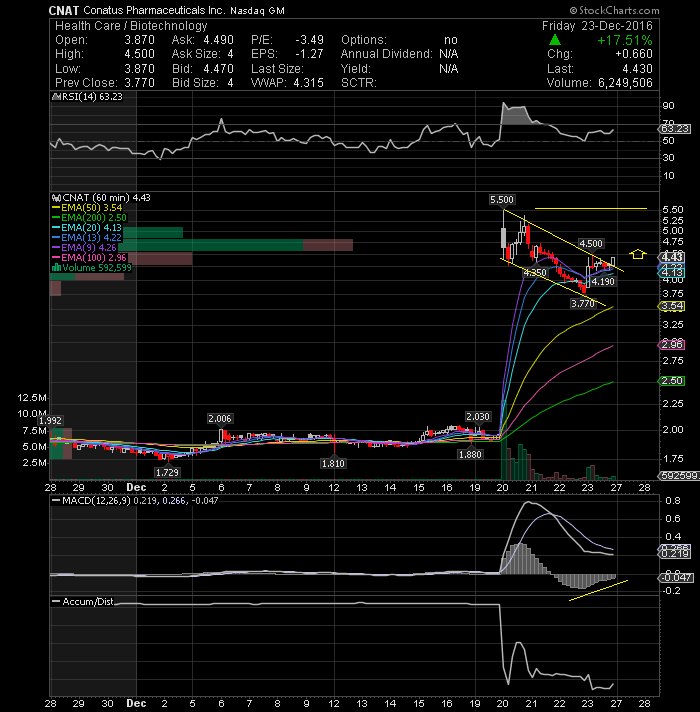This screenshot has height=712, width=700.
Task: Click the -0.047 MACD histogram tag
Action: [675, 578]
